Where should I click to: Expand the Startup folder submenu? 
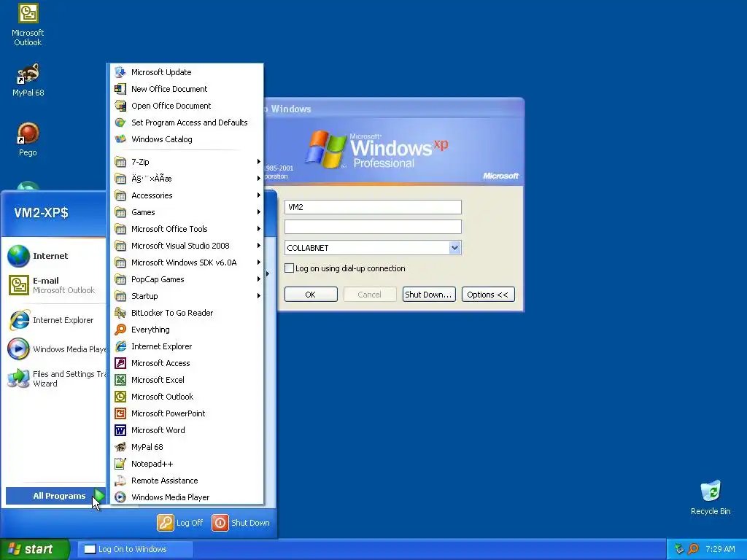click(187, 296)
